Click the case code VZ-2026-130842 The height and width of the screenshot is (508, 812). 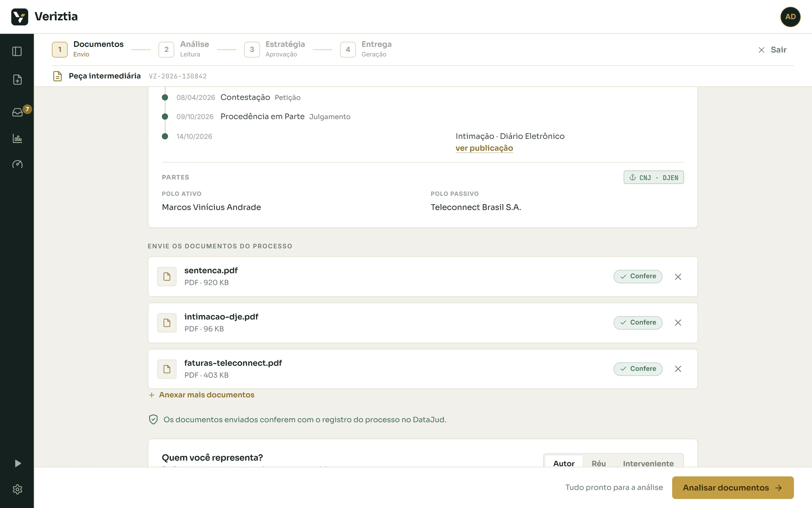pos(178,76)
